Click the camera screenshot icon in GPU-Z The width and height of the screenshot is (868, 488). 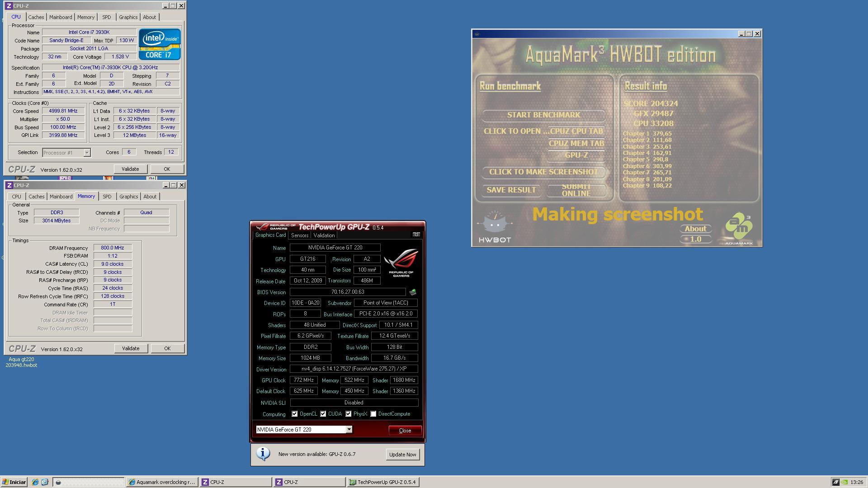416,235
